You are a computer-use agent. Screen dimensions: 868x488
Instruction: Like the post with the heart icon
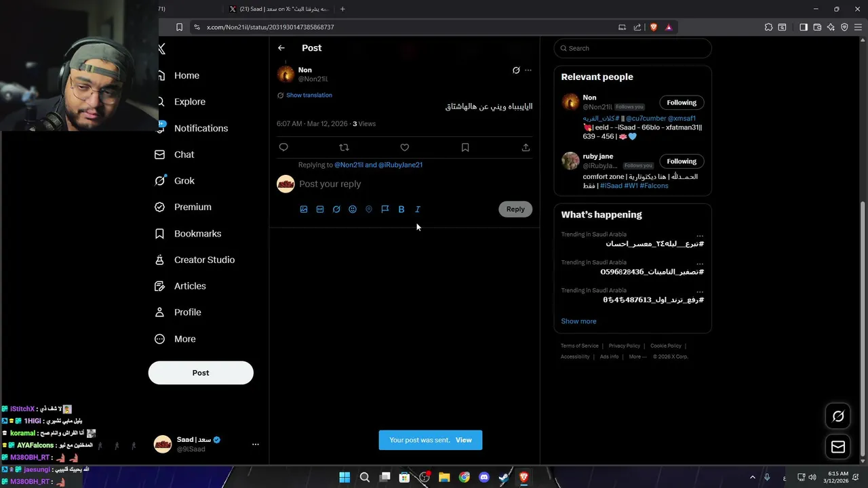[x=405, y=147]
